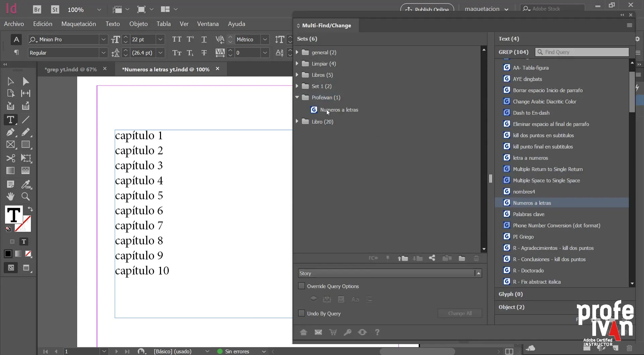Open the Maquetación menu

(78, 24)
